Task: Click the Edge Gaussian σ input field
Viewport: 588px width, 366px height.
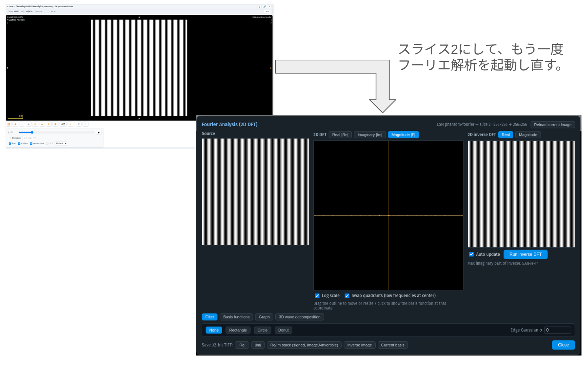Action: [558, 330]
